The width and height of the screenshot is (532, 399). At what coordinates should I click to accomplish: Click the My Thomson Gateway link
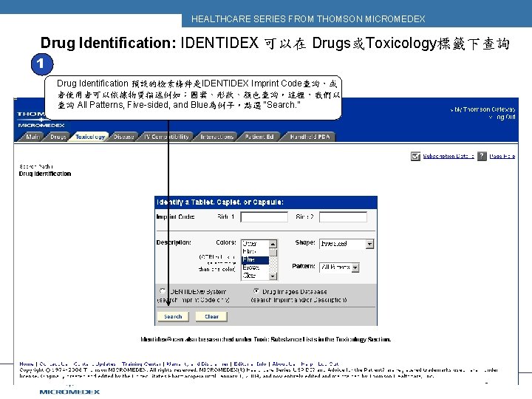coord(485,109)
